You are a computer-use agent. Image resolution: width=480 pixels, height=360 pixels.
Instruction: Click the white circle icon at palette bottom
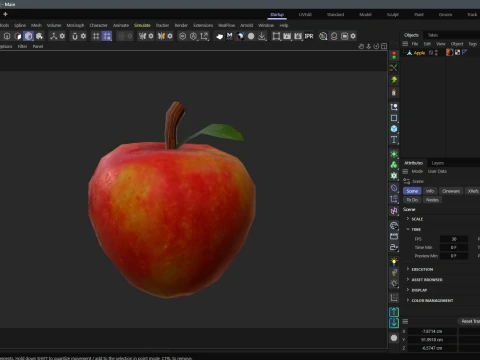pyautogui.click(x=394, y=338)
